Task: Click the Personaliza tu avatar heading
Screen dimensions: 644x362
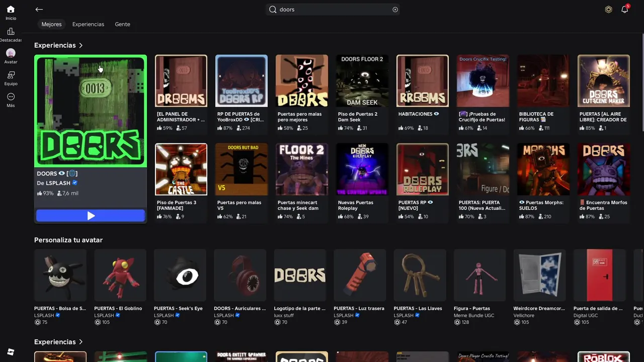Action: (x=68, y=240)
